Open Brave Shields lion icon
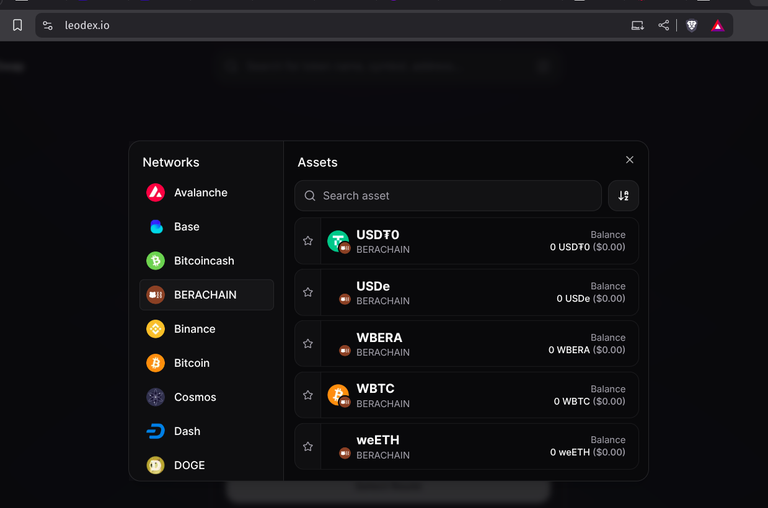Screen dimensions: 768x508 point(692,25)
